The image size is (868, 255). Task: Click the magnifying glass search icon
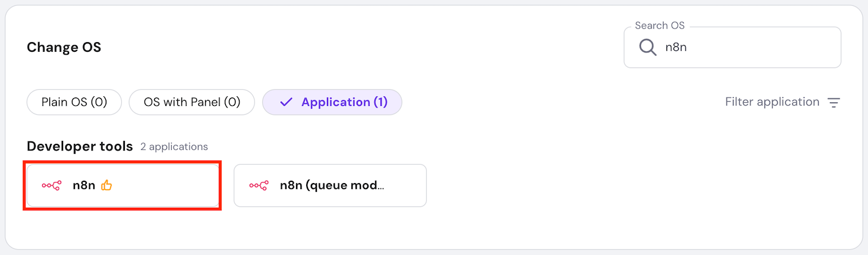point(647,47)
